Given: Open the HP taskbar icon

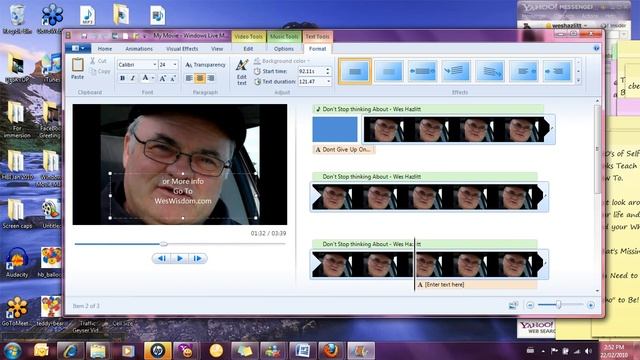Looking at the screenshot, I should (x=157, y=351).
